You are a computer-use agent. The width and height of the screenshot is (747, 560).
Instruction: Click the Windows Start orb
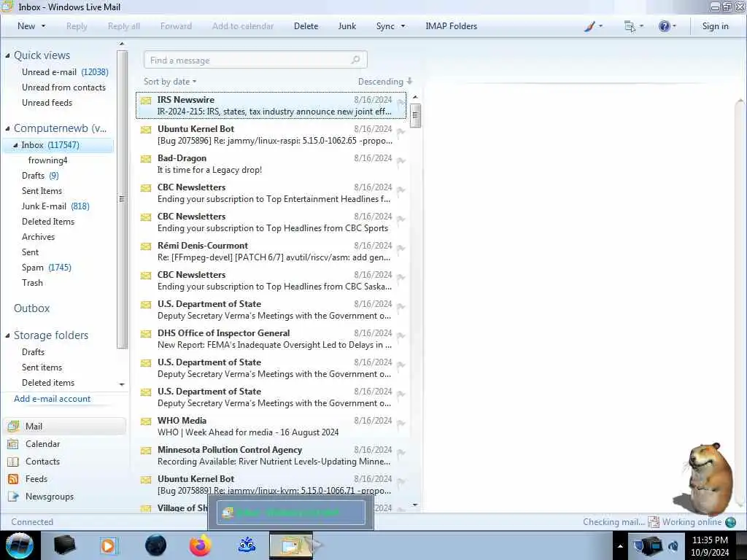[x=20, y=545]
